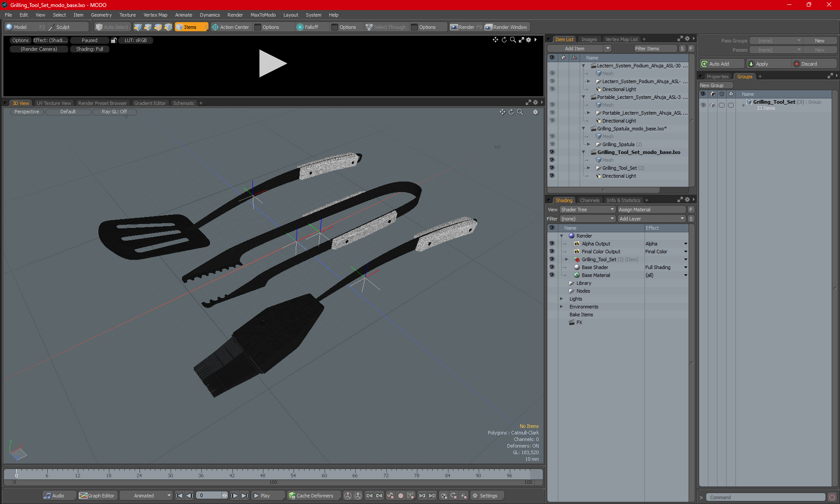The height and width of the screenshot is (504, 840).
Task: Toggle visibility of Grilling_Spatula item
Action: click(552, 144)
